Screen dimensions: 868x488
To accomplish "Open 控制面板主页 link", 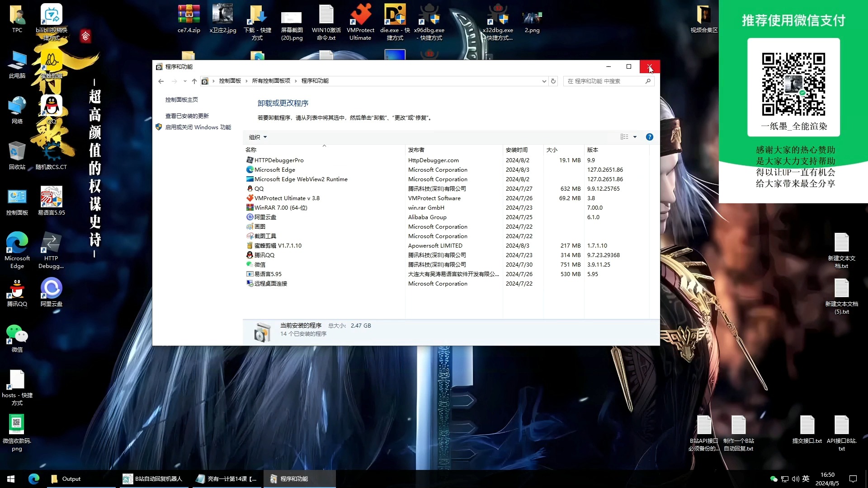I will [181, 99].
